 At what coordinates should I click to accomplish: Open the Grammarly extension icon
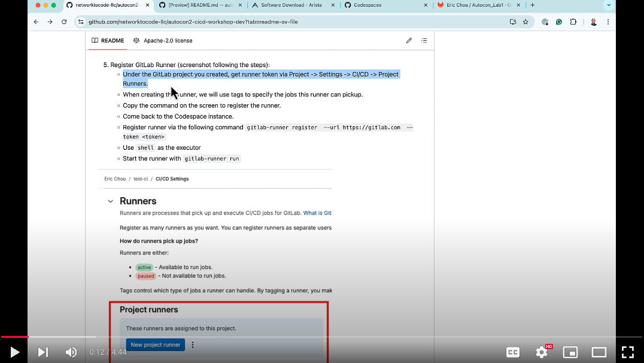[559, 22]
